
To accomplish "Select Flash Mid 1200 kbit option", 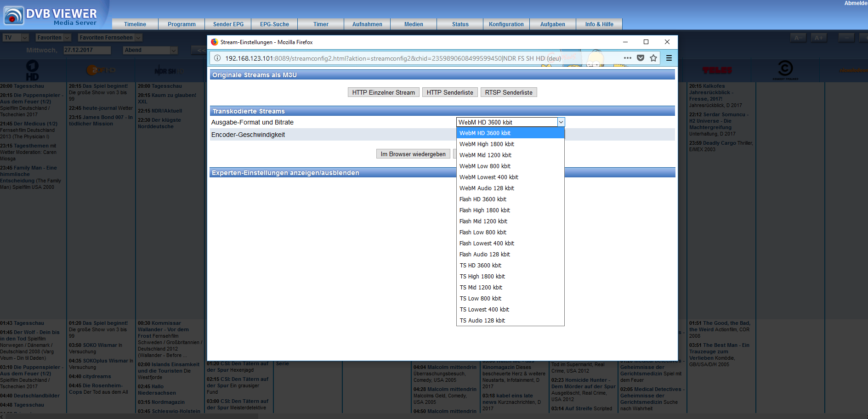I will 510,221.
